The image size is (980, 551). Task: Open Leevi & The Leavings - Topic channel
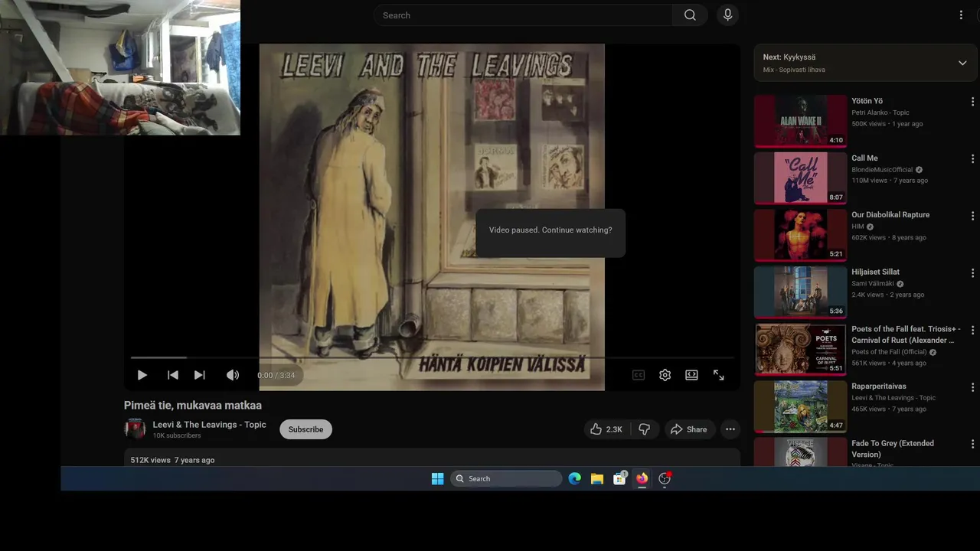pyautogui.click(x=210, y=425)
